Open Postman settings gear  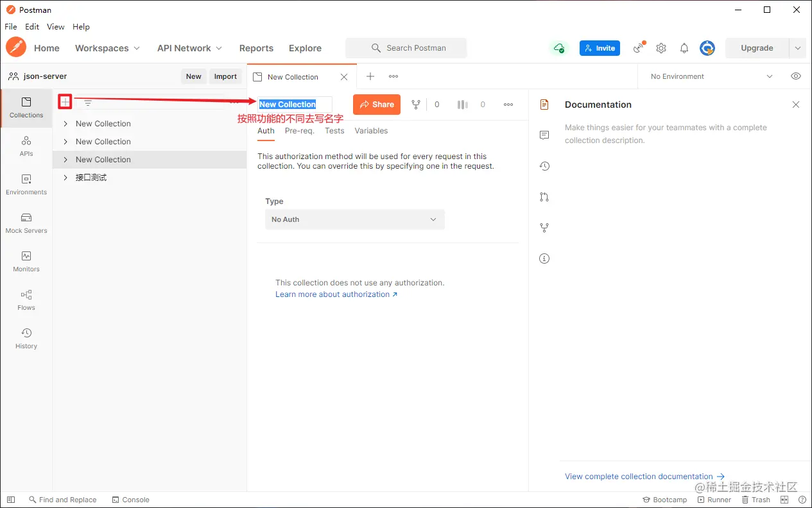click(x=661, y=48)
